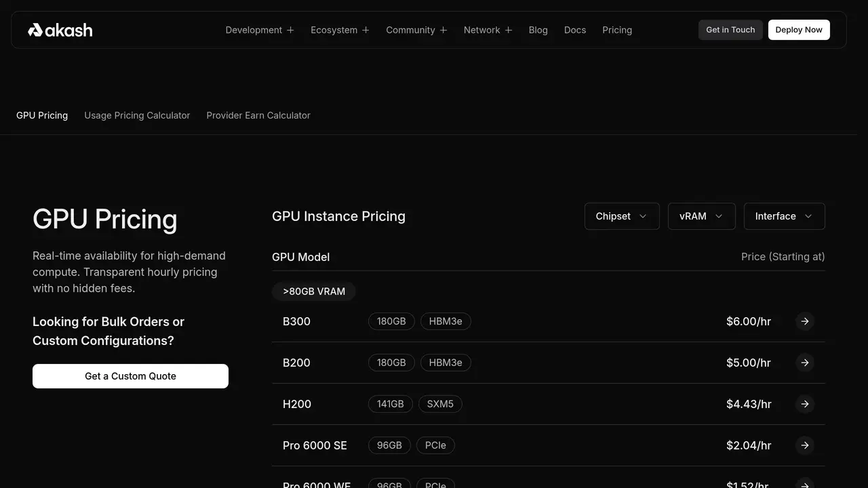Click the $2.04/hr price
The height and width of the screenshot is (488, 868).
click(749, 445)
